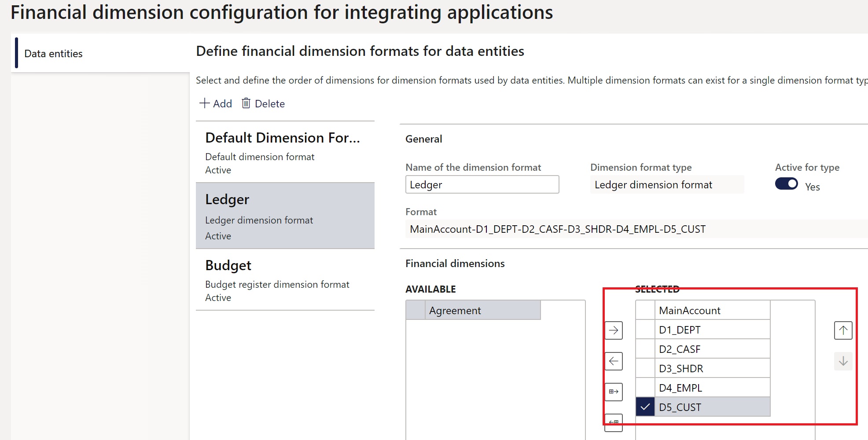
Task: Click the Name of the dimension format field
Action: coord(482,184)
